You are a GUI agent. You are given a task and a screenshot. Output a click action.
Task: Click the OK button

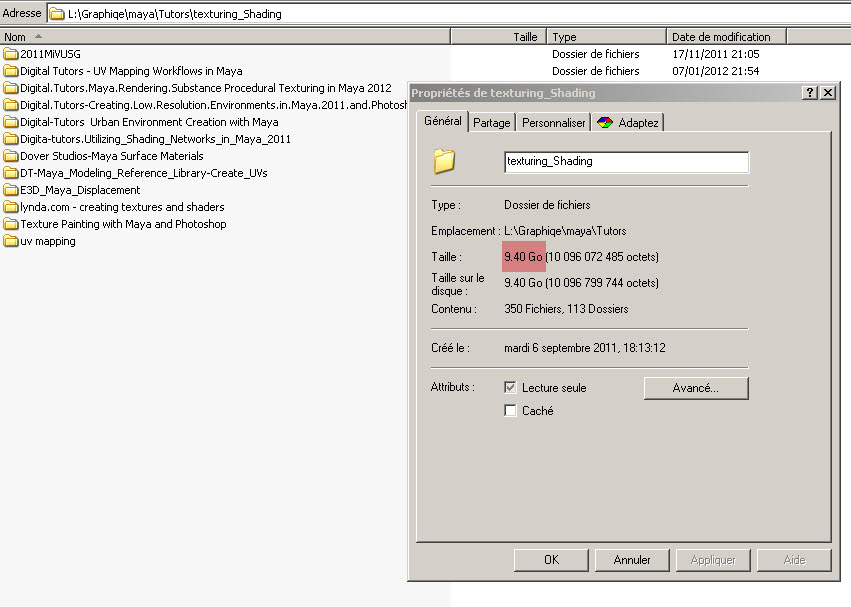pyautogui.click(x=551, y=560)
